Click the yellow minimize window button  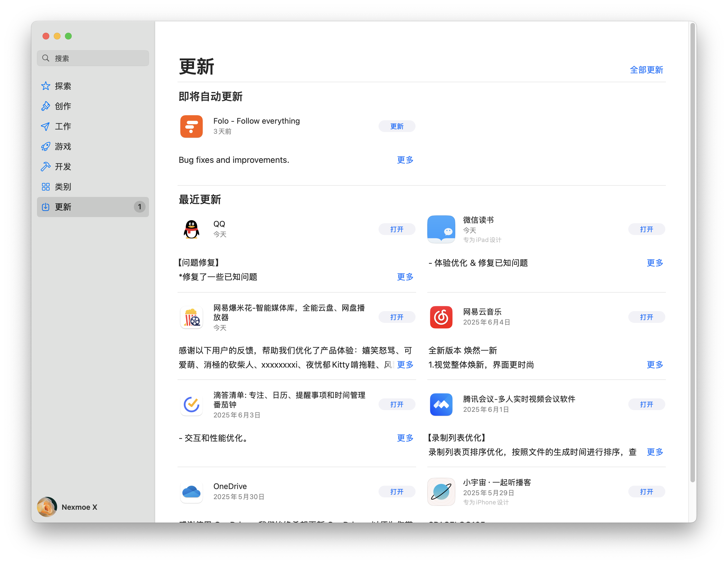click(x=57, y=36)
